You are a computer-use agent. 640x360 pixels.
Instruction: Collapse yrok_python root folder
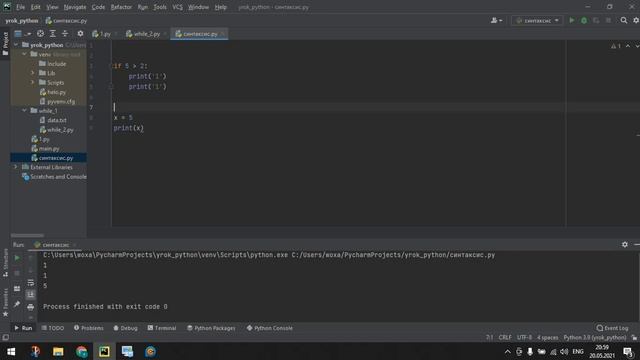click(16, 45)
